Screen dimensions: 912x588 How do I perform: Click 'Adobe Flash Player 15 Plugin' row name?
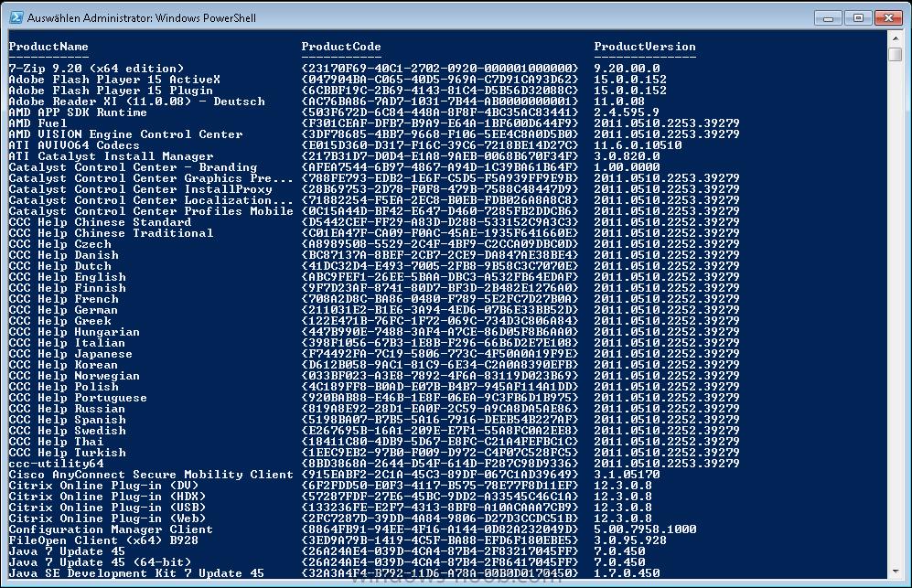[111, 91]
